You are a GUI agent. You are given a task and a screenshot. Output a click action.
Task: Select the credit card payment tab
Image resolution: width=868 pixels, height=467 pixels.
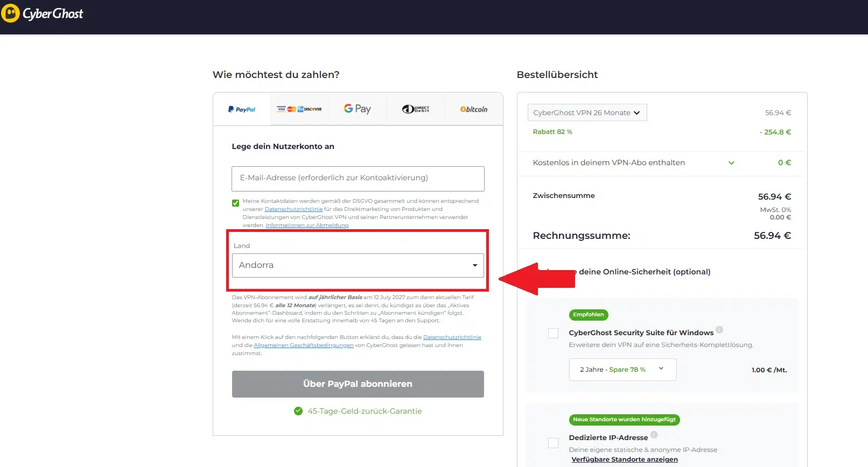(x=299, y=109)
